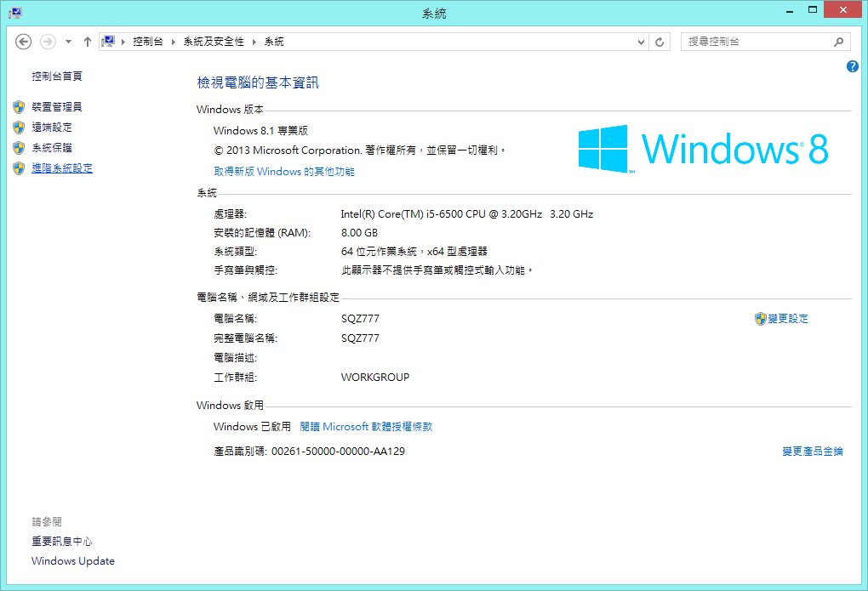Click processor value Intel Core i5-6500

click(466, 214)
